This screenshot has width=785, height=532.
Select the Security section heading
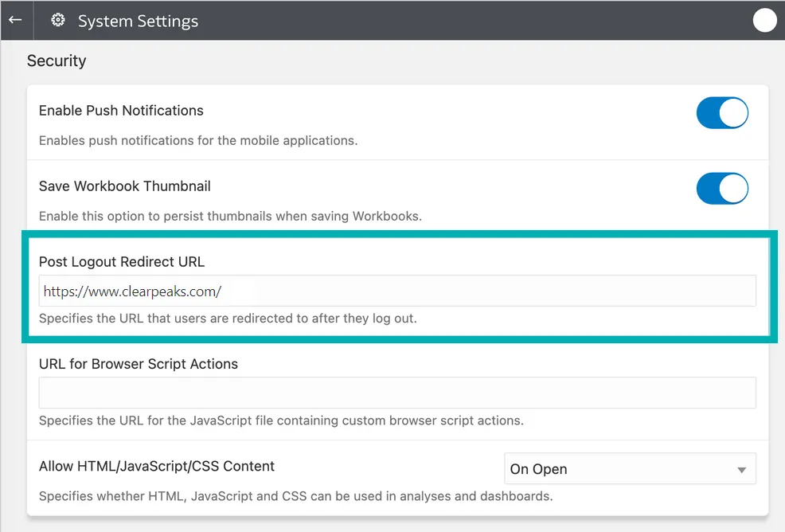57,61
